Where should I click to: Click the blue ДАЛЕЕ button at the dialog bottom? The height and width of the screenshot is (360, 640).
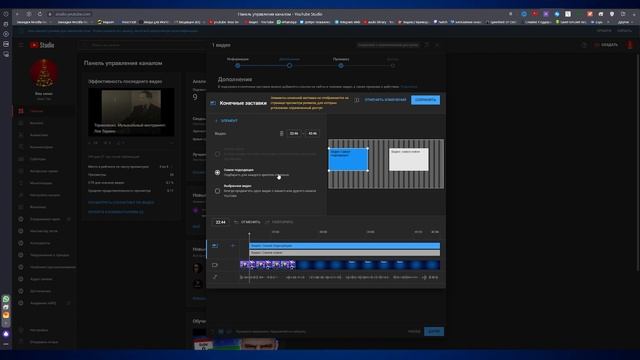[434, 331]
